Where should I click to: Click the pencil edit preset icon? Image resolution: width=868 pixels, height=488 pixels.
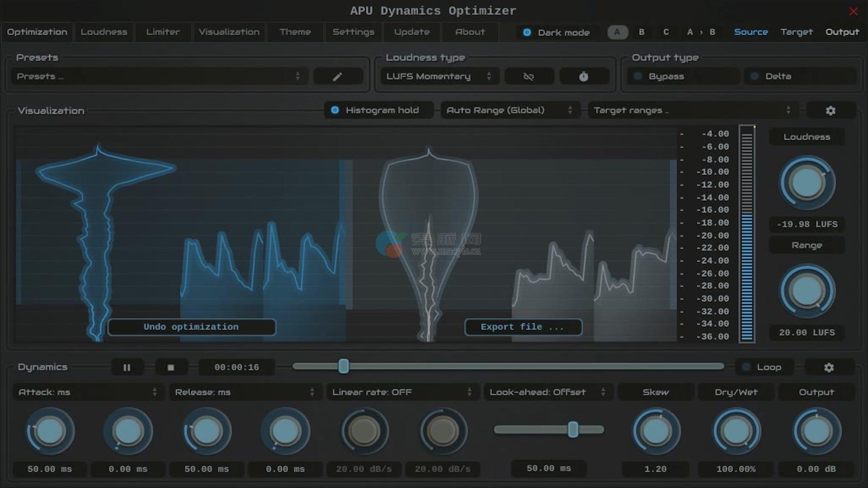[338, 76]
